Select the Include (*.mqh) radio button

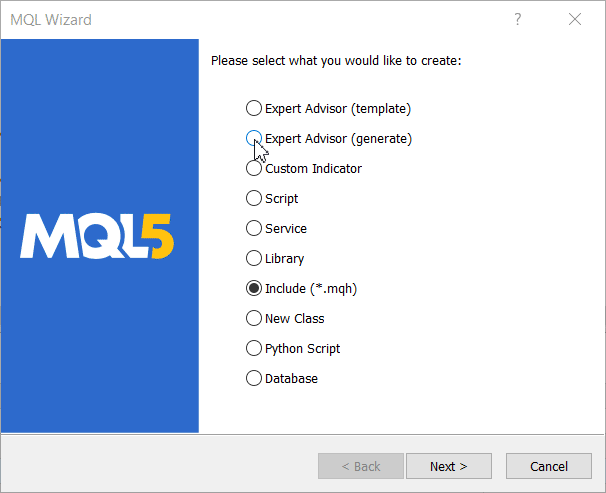[254, 288]
